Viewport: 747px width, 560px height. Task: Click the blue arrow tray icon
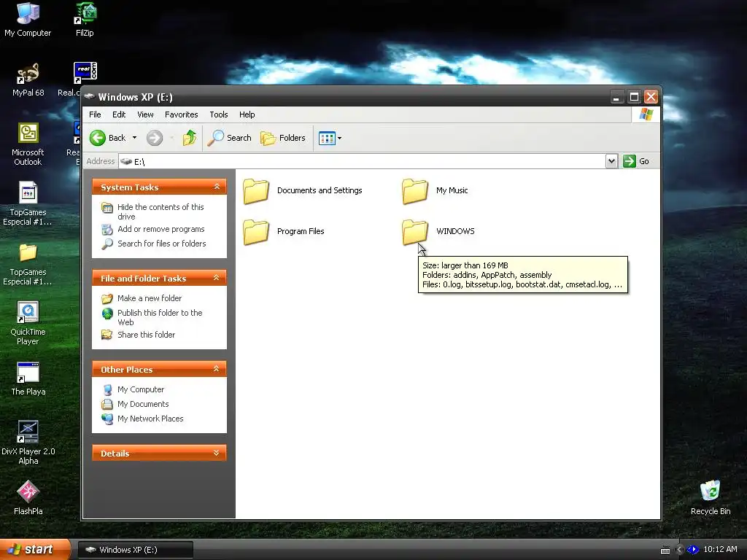(693, 550)
